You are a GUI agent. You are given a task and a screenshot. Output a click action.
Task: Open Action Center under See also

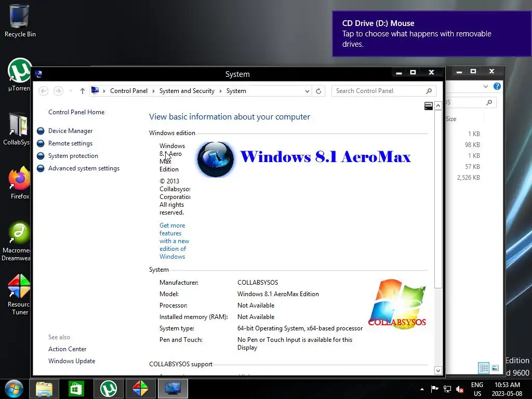[67, 349]
